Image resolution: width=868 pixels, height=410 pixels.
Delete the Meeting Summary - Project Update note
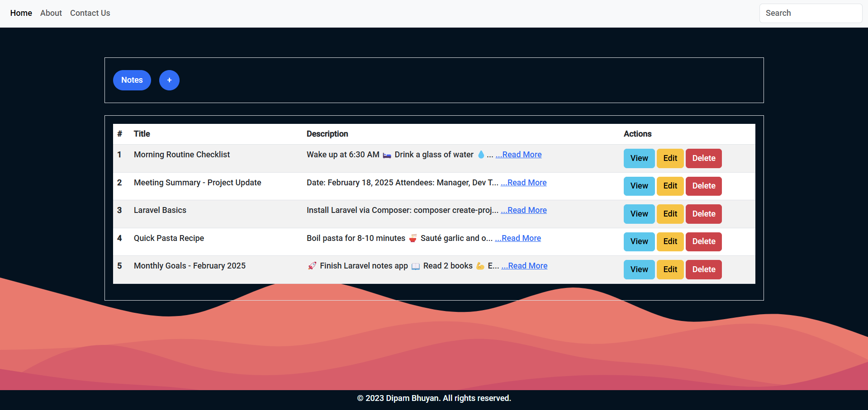pyautogui.click(x=703, y=186)
